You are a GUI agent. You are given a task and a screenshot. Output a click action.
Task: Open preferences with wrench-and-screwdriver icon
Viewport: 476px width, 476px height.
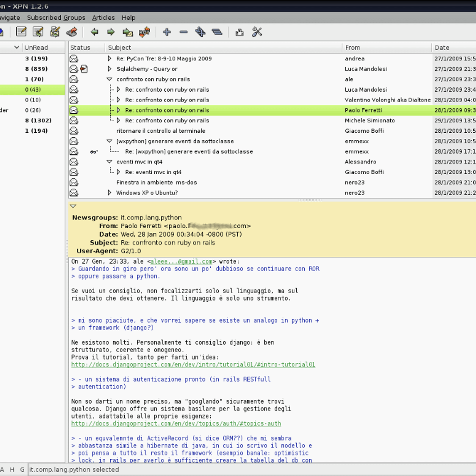[257, 32]
